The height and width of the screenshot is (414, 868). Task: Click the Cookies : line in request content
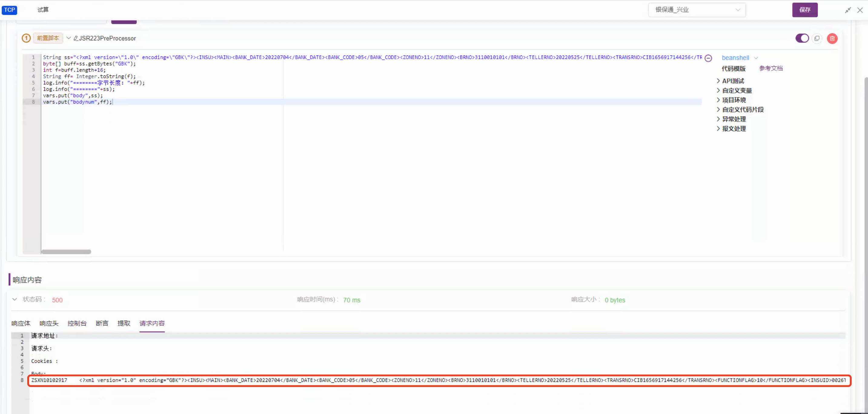45,361
